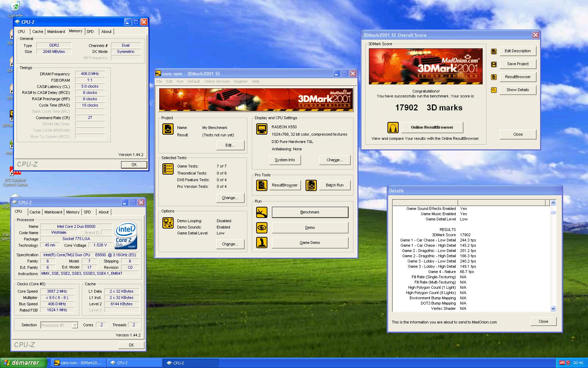Click the DRAM Frequency '406.0 MHz' value
Screen dimensions: 588x368
90,74
